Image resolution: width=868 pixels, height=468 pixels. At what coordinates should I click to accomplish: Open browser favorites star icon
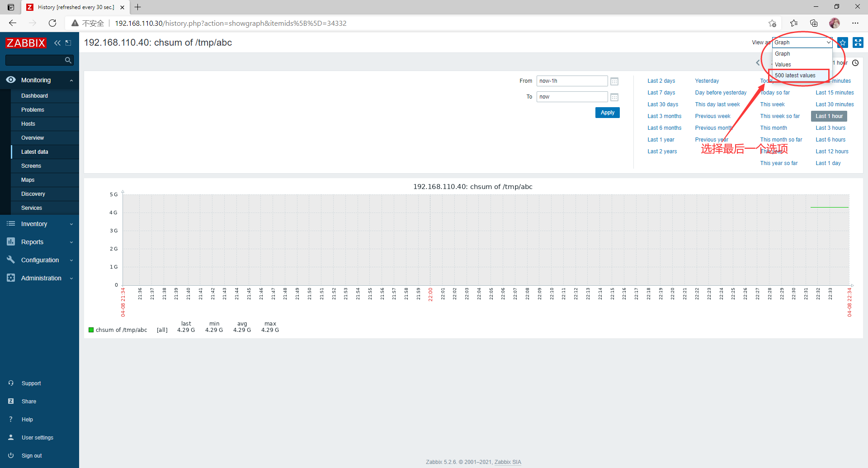point(794,23)
